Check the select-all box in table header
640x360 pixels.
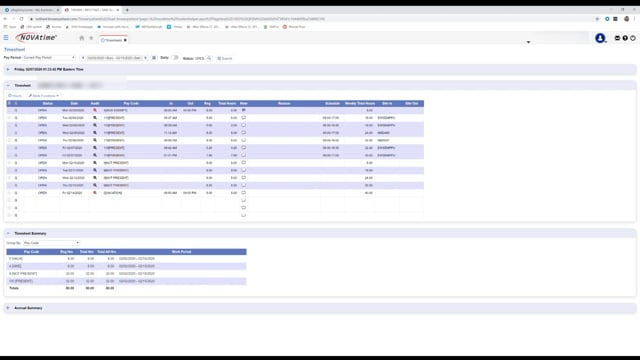[x=9, y=103]
